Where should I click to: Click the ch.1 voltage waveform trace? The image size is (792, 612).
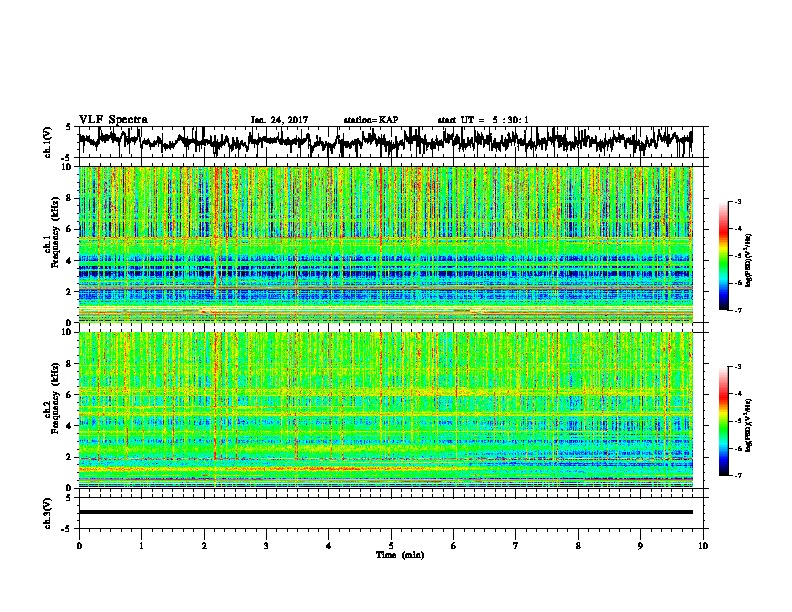385,141
